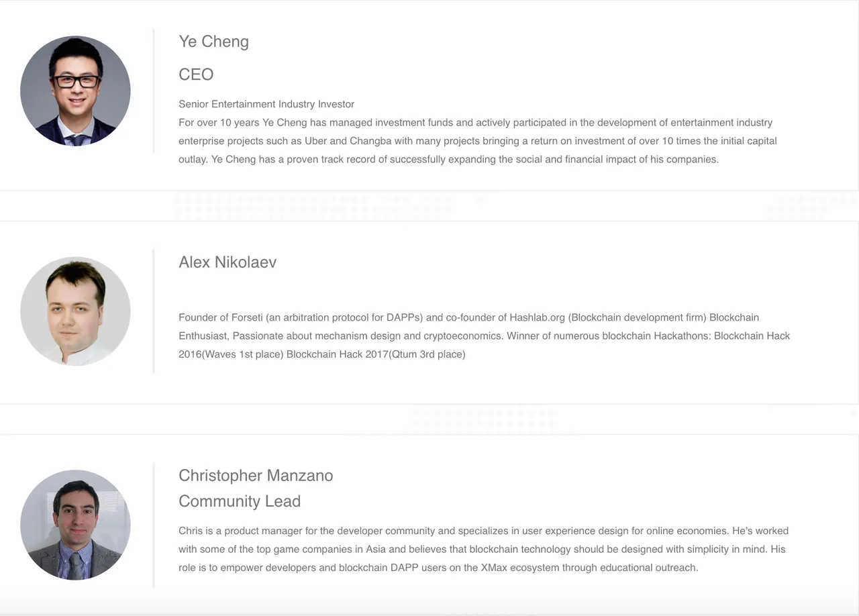Click Ye Cheng's bio paragraph starting 'For over 10 years'
Screen dimensions: 859x616
pos(478,141)
